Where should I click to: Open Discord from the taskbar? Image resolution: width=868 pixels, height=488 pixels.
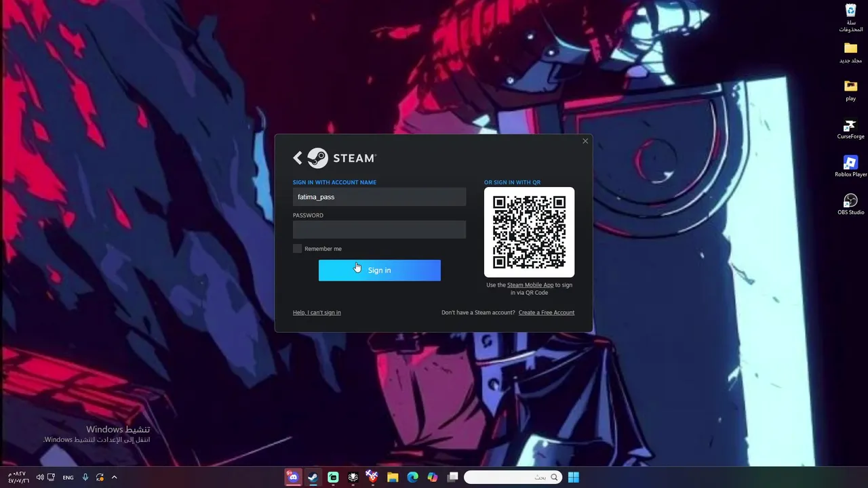293,477
